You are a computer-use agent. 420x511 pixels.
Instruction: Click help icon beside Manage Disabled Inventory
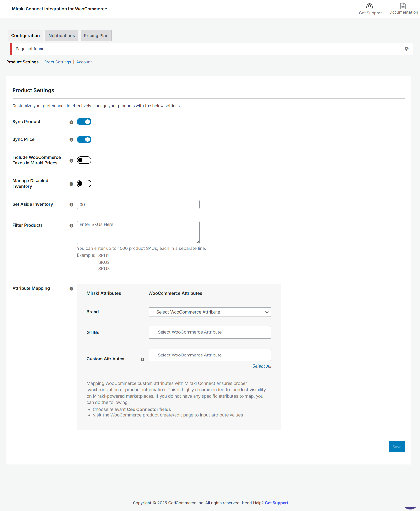[71, 184]
